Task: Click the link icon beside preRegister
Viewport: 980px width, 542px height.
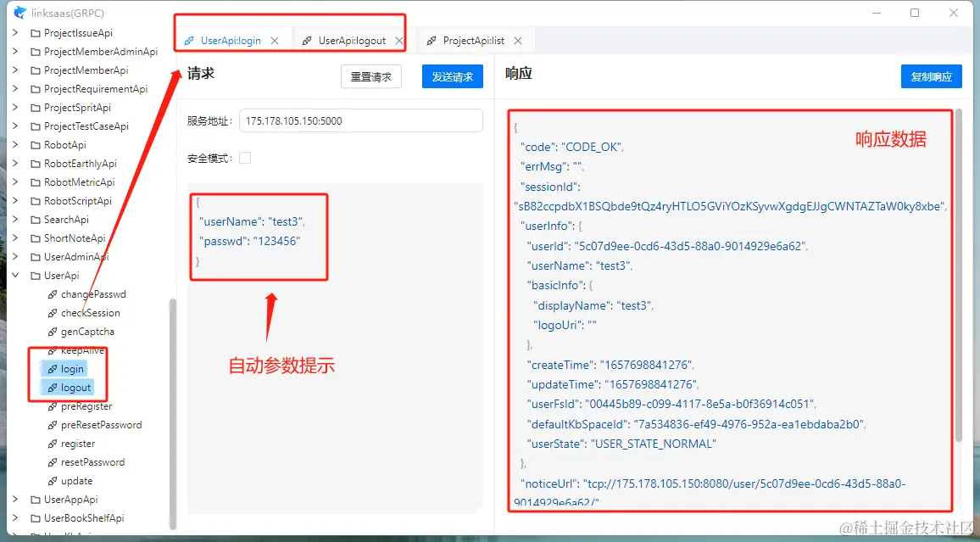Action: click(x=53, y=406)
